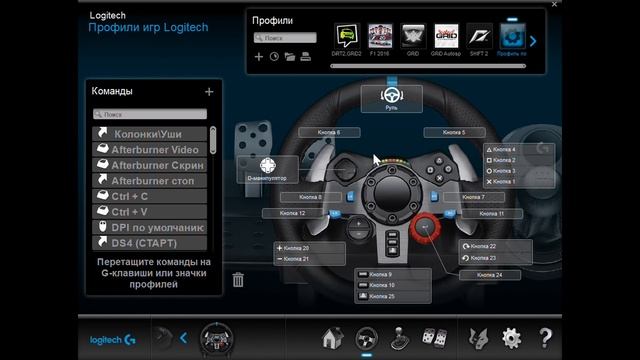Viewport: 640px width, 360px height.
Task: Open the pedals settings icon
Action: [435, 338]
